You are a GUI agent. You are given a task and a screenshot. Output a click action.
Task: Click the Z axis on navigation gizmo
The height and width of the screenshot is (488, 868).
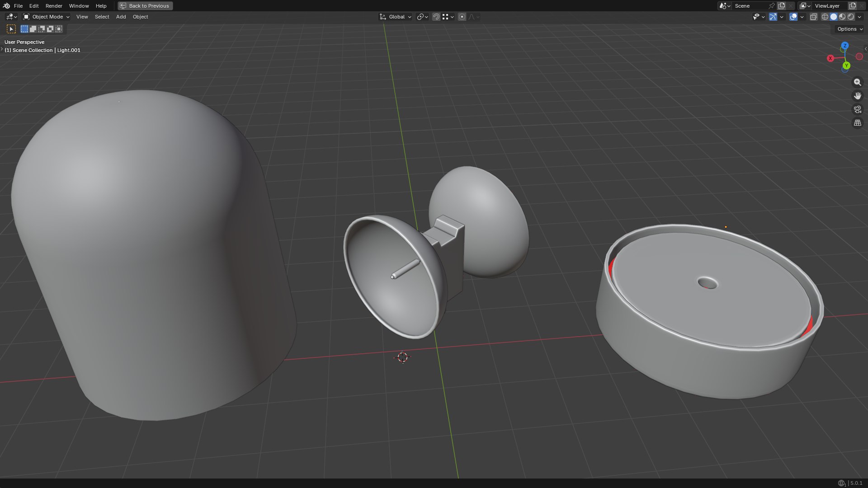coord(844,46)
